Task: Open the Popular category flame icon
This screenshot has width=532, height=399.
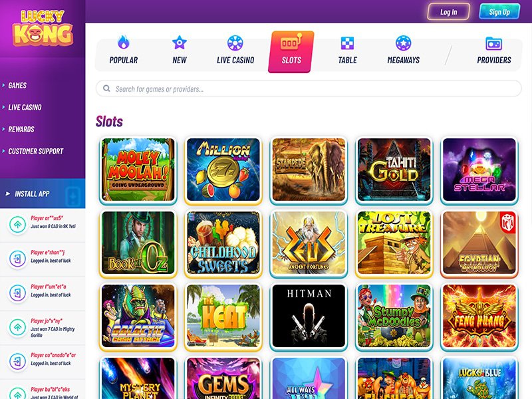Action: [x=124, y=43]
